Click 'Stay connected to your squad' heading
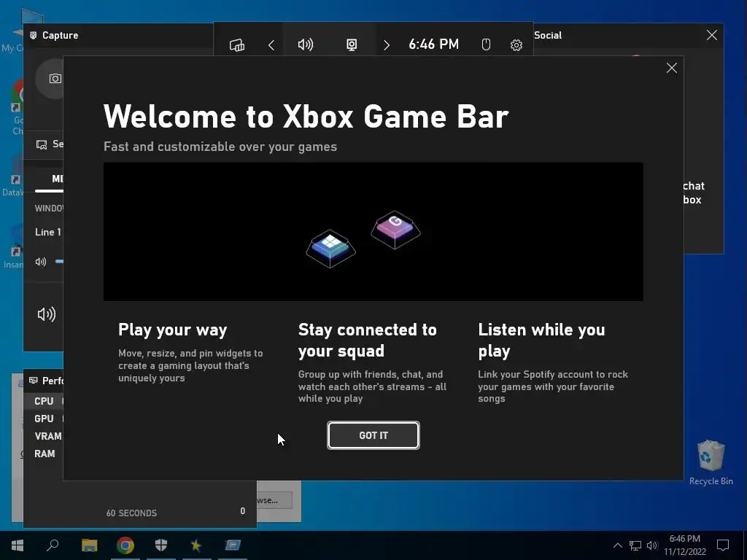 (368, 340)
